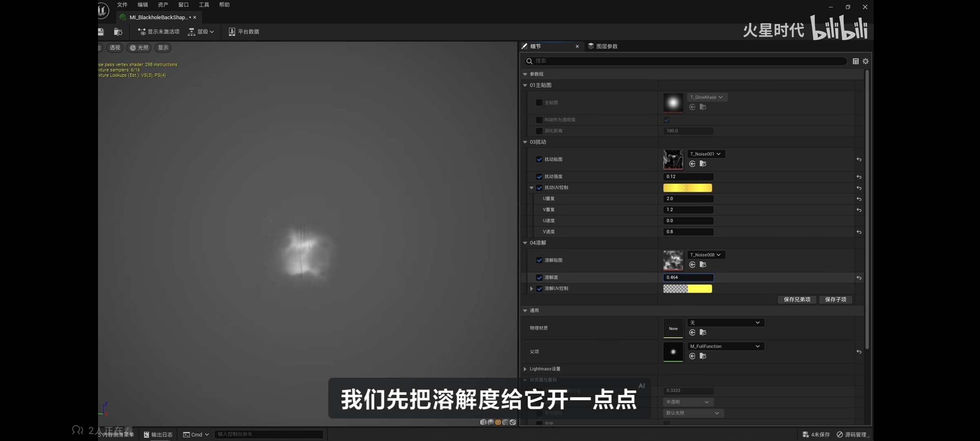Open platform data (平台数据) toolbar button
Viewport: 980px width, 441px height.
[244, 31]
